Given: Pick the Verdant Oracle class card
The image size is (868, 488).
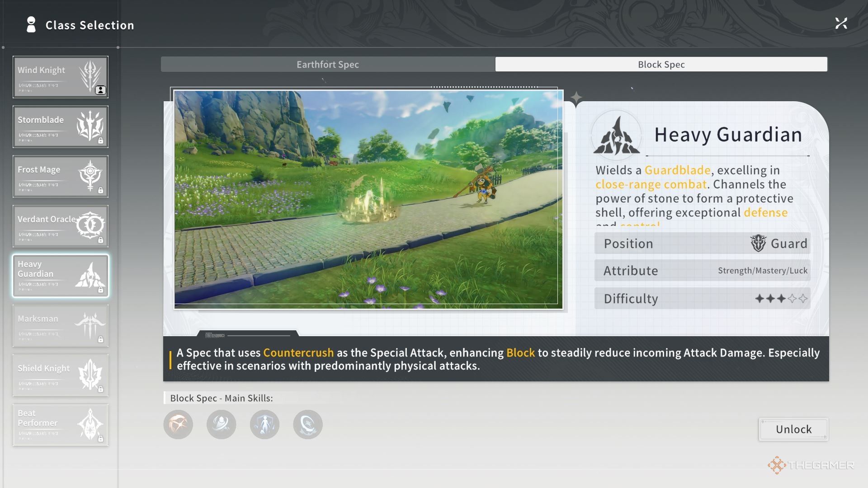Looking at the screenshot, I should coord(60,226).
